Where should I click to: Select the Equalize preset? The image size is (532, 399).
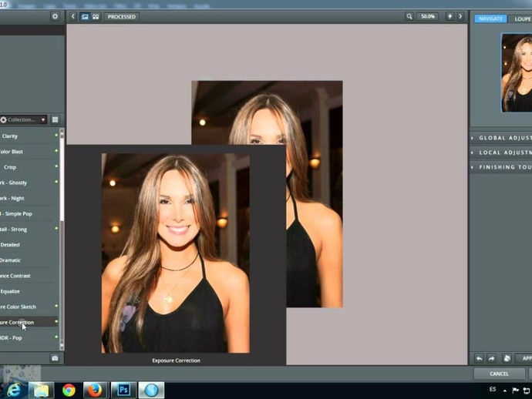29,291
